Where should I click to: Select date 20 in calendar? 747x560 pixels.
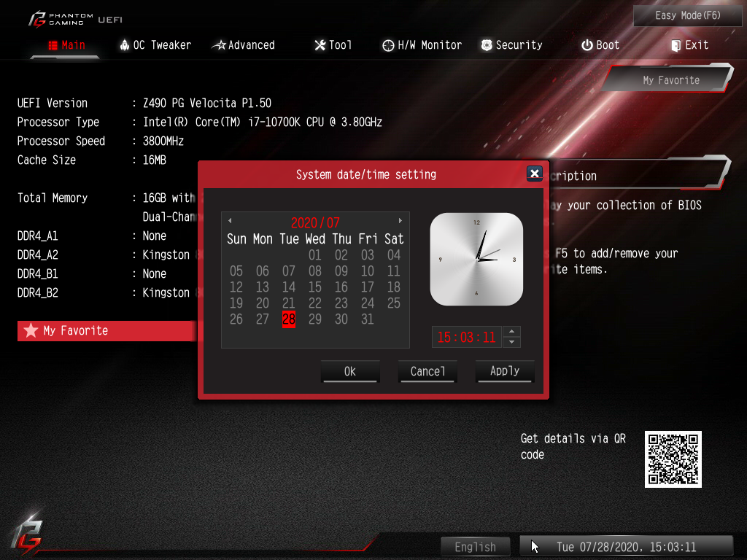[263, 303]
